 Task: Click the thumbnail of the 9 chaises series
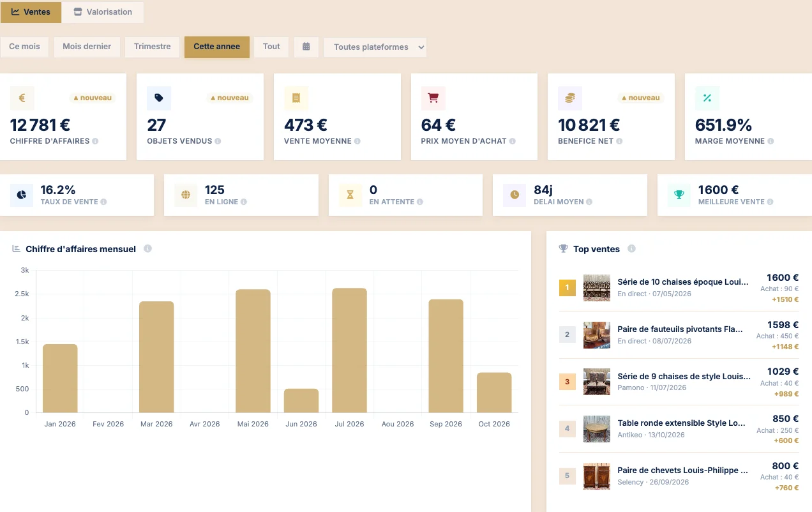(x=597, y=382)
